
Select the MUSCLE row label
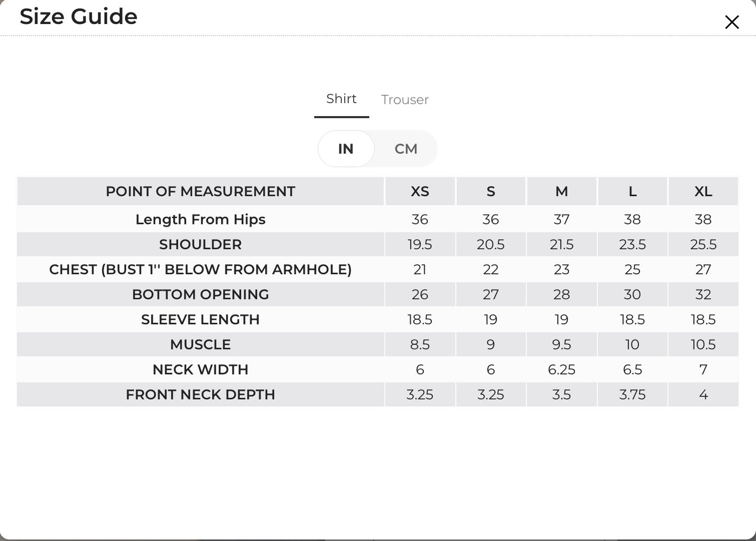[200, 345]
